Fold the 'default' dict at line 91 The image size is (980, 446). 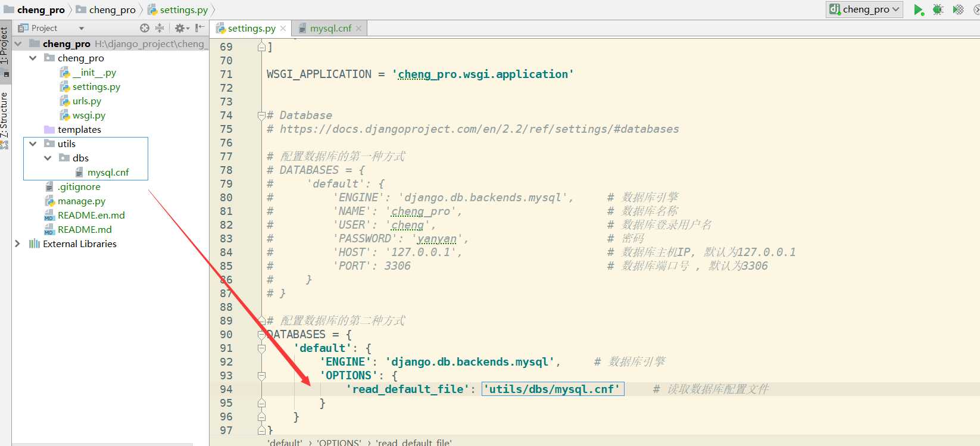point(261,348)
